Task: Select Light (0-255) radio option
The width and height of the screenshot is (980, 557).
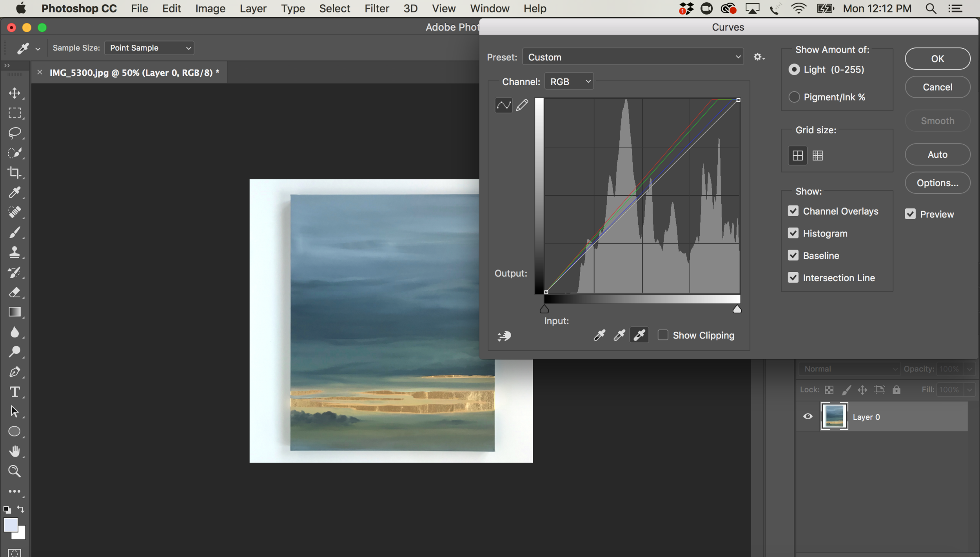Action: (x=794, y=70)
